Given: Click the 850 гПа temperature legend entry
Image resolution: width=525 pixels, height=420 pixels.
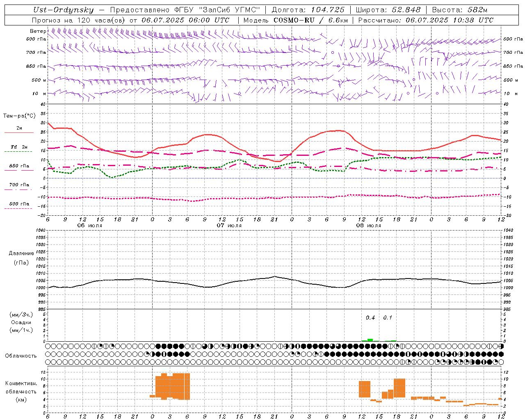Looking at the screenshot, I should pos(19,168).
